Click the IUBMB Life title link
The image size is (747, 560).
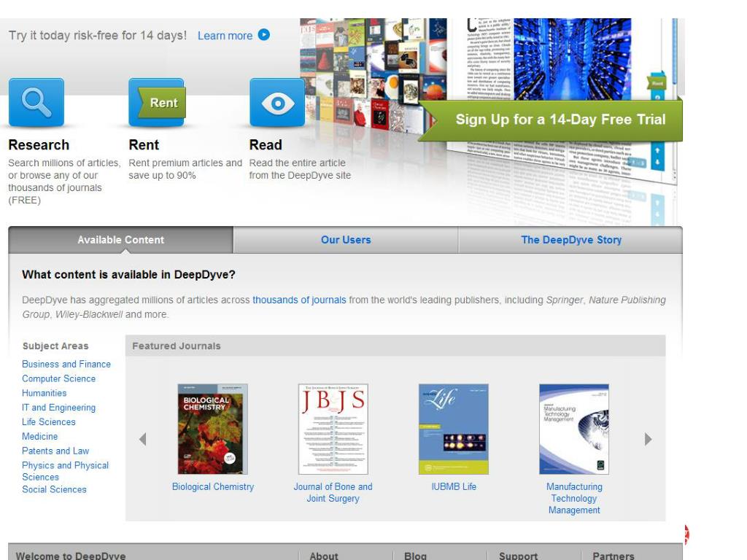click(454, 486)
